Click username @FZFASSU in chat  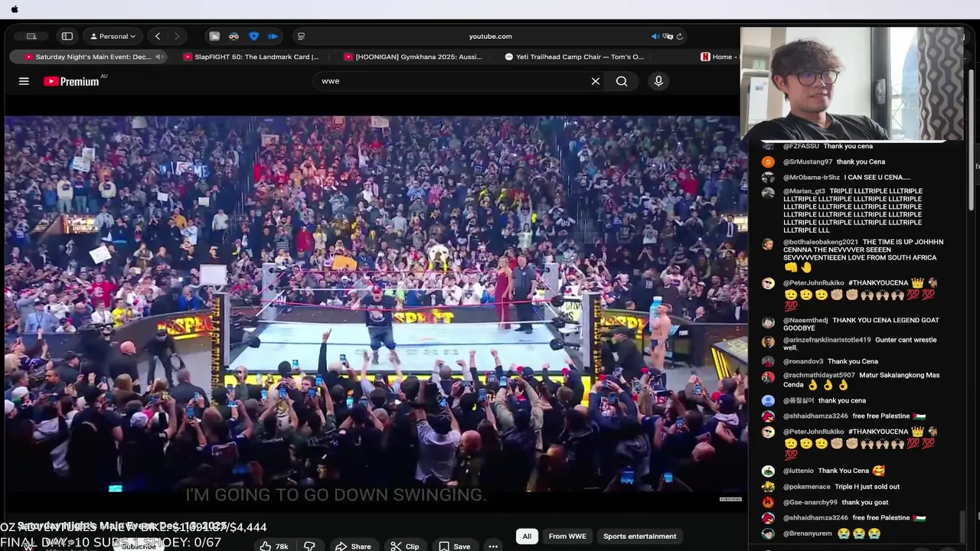coord(801,146)
